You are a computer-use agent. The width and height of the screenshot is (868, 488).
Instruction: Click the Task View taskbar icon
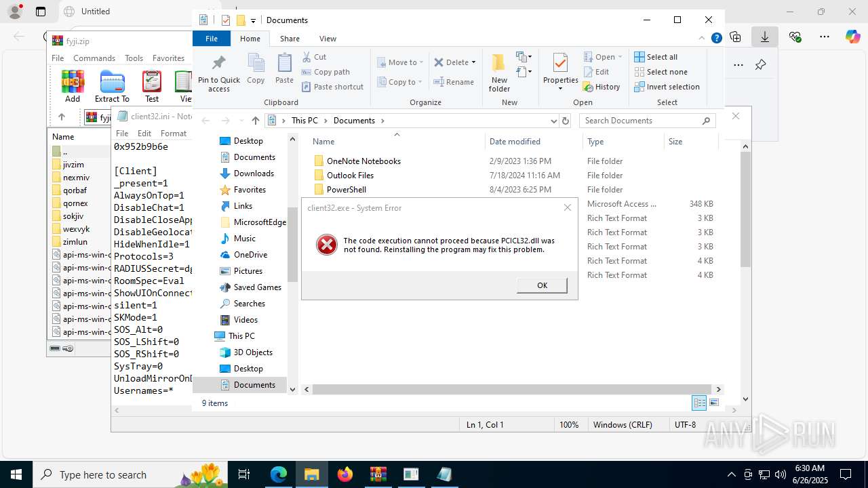point(245,474)
